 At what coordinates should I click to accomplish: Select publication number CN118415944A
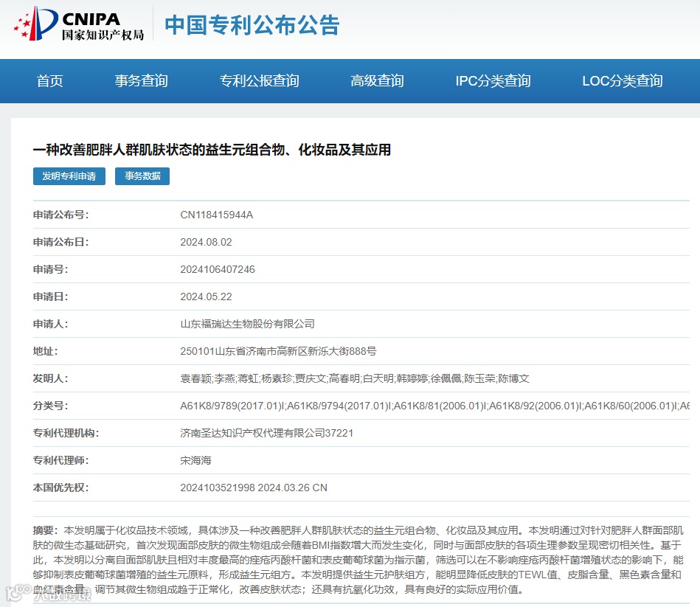pyautogui.click(x=217, y=215)
